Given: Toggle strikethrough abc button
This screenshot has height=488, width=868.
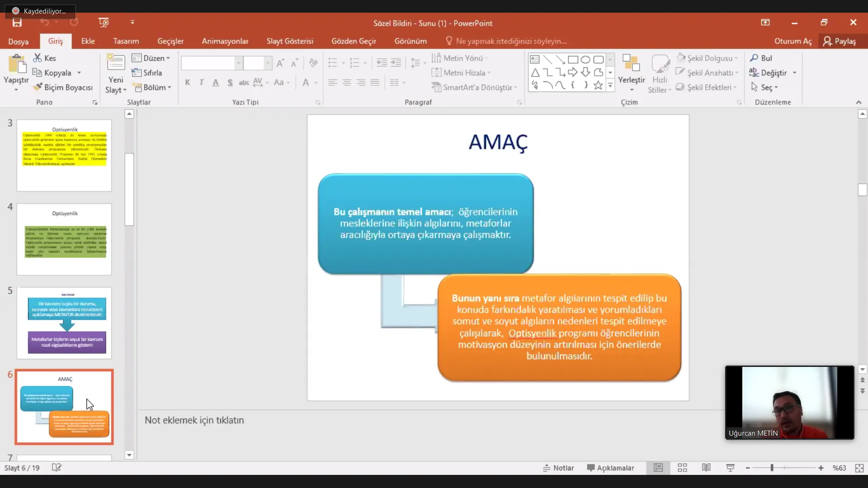Looking at the screenshot, I should coord(244,82).
